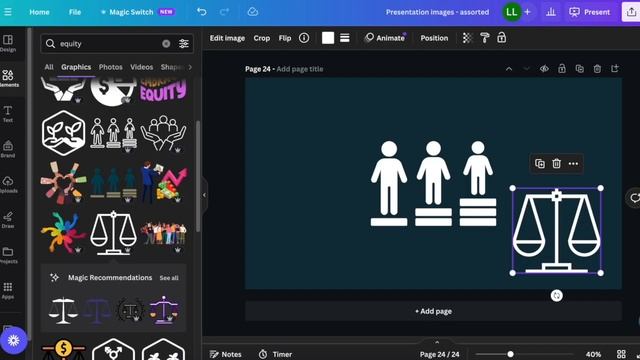Add collaborator with plus icon
Image resolution: width=640 pixels, height=360 pixels.
[527, 12]
